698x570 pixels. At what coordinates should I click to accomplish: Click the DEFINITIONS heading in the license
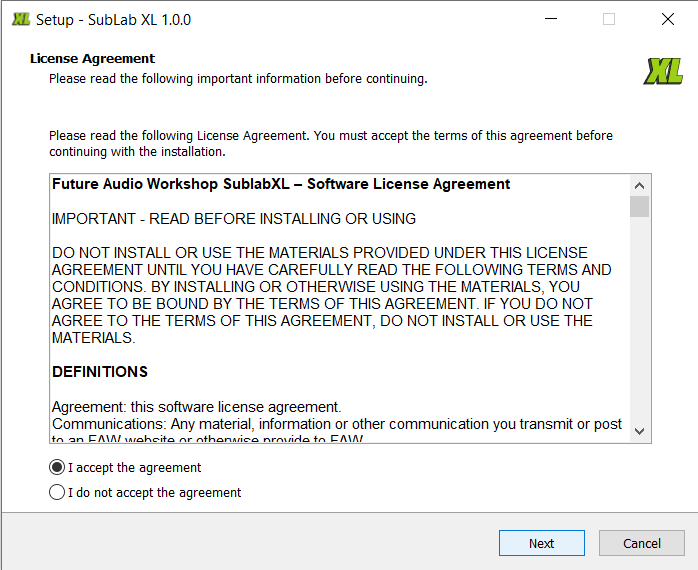click(x=100, y=372)
